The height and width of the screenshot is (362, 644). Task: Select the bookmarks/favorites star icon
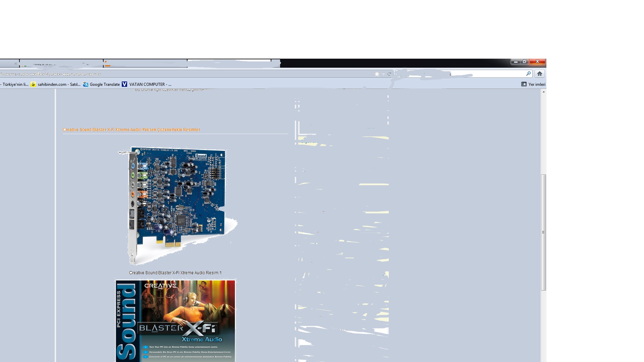pos(376,73)
